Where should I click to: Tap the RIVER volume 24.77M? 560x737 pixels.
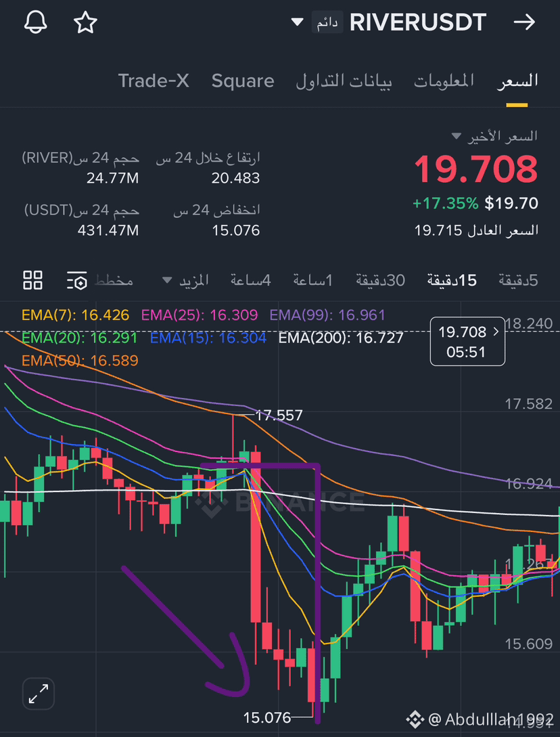[x=113, y=178]
